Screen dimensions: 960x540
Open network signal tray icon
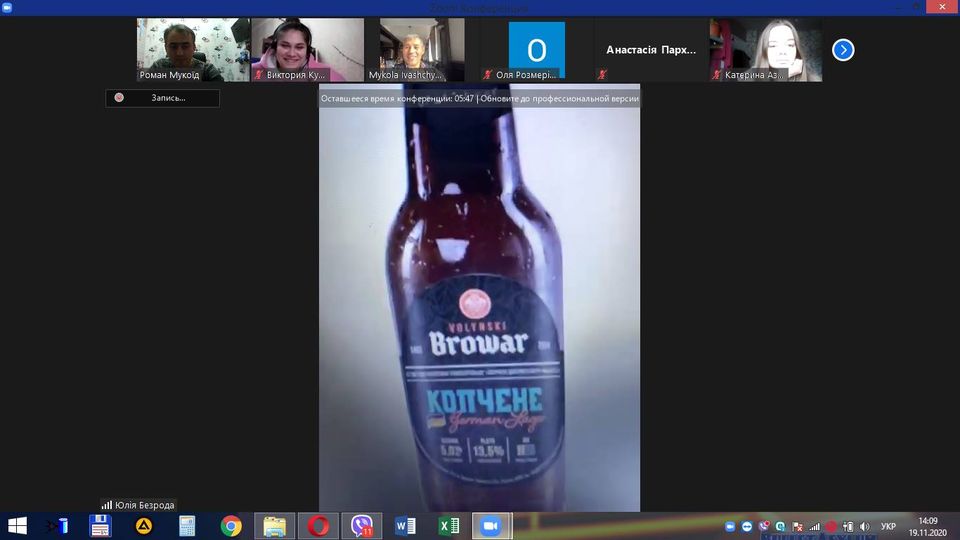[814, 527]
